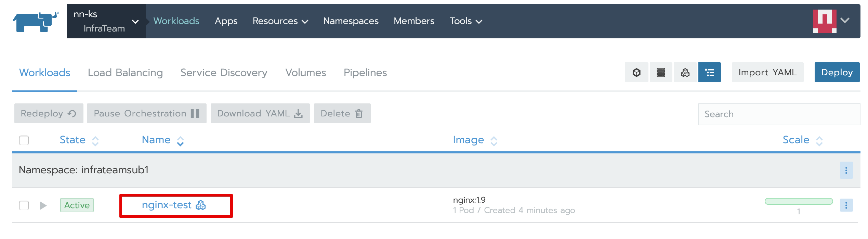868x239 pixels.
Task: Select the namespace group list view icon
Action: pos(710,73)
